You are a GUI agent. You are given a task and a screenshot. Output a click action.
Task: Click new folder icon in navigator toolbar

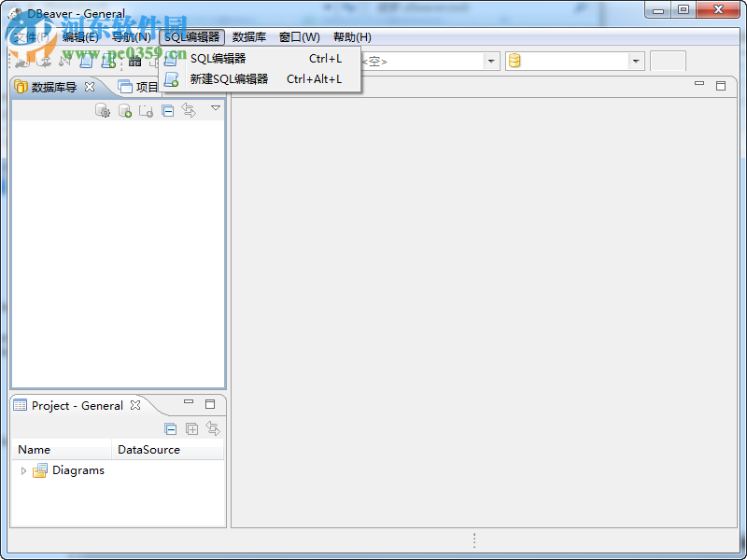pos(146,110)
